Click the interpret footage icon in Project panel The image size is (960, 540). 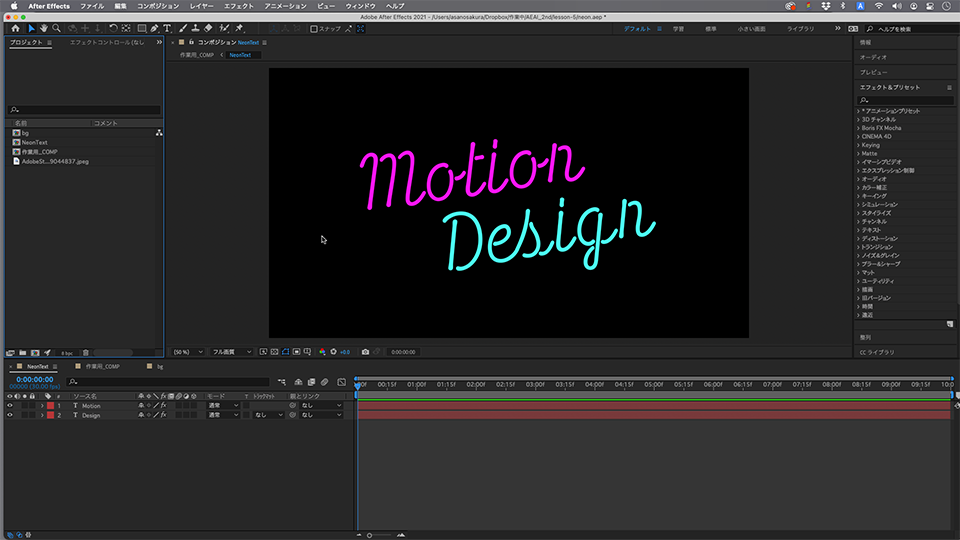click(10, 353)
